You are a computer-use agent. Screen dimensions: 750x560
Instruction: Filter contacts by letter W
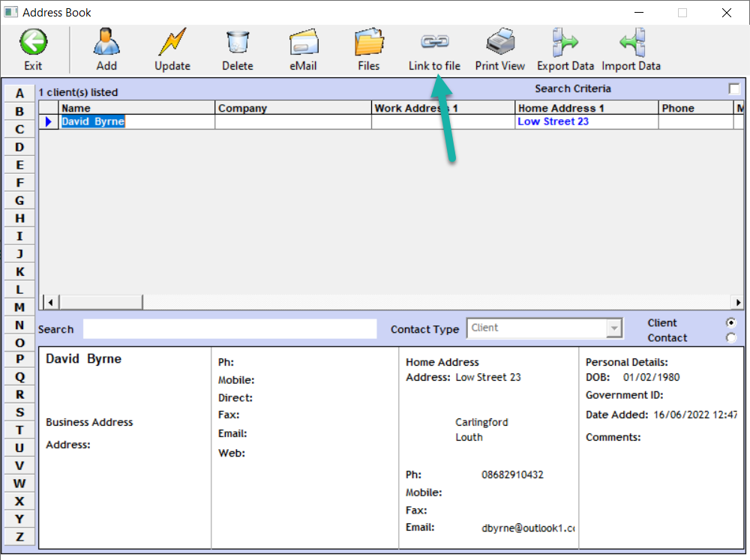[19, 484]
